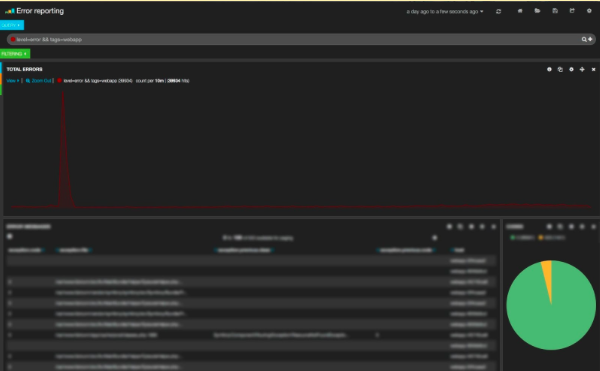
Task: Open dashboard settings gear in top bar
Action: coord(589,11)
